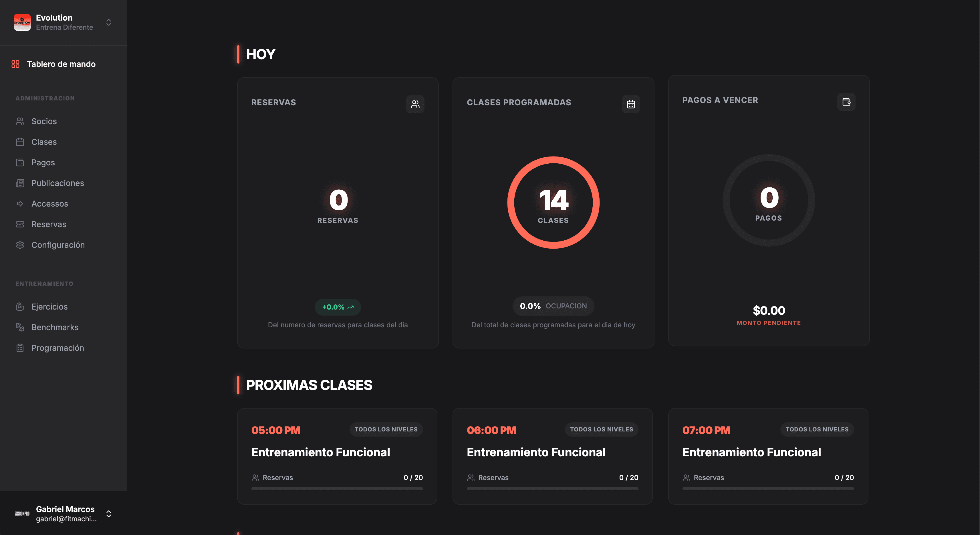The height and width of the screenshot is (535, 980).
Task: Open the Socios menu item
Action: click(44, 121)
